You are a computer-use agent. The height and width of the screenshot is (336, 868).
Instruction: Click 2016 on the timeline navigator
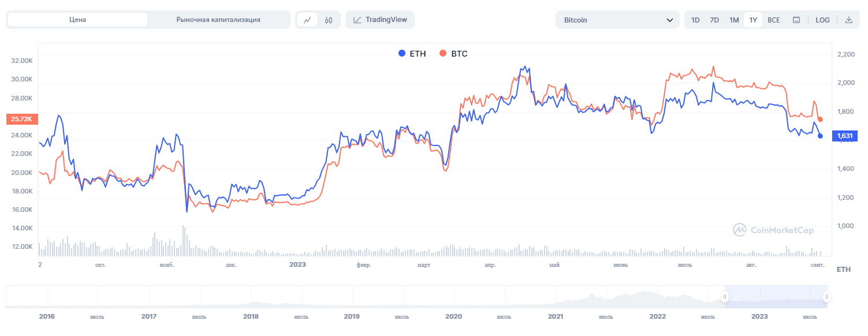(x=47, y=316)
